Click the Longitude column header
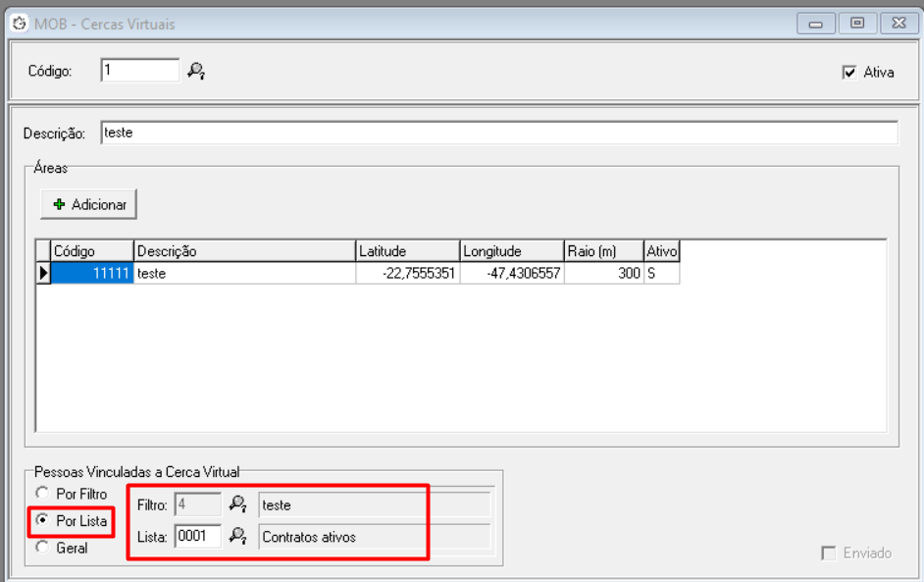This screenshot has width=924, height=582. (x=511, y=251)
